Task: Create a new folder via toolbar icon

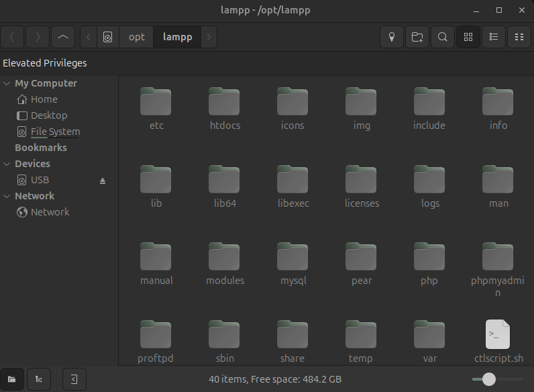Action: (x=417, y=37)
